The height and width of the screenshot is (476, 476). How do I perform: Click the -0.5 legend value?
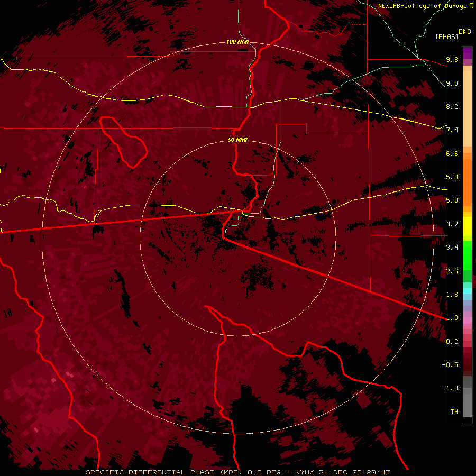click(450, 365)
